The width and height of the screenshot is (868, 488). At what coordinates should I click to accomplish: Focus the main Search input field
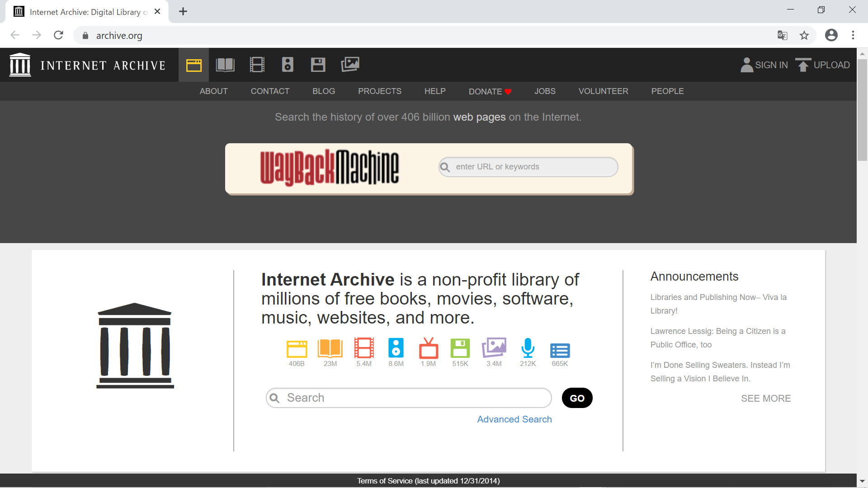point(409,398)
